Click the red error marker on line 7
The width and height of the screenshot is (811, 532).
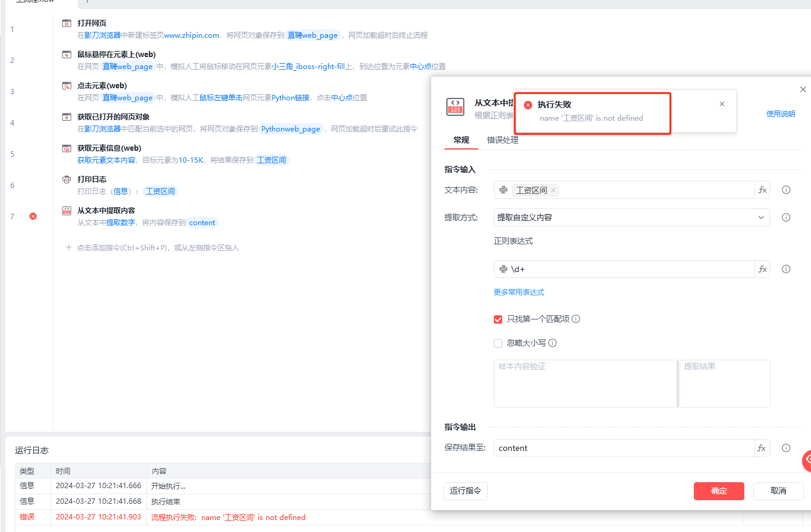coord(33,216)
